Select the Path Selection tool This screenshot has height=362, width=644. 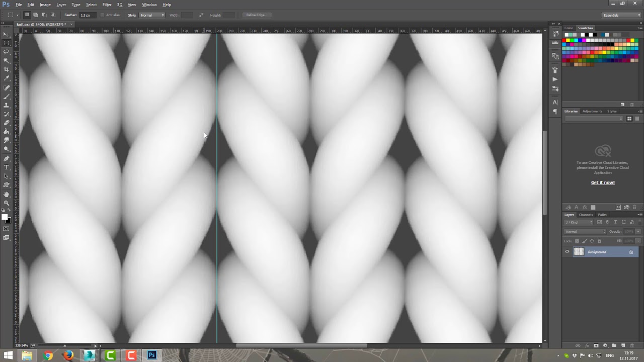pyautogui.click(x=7, y=176)
